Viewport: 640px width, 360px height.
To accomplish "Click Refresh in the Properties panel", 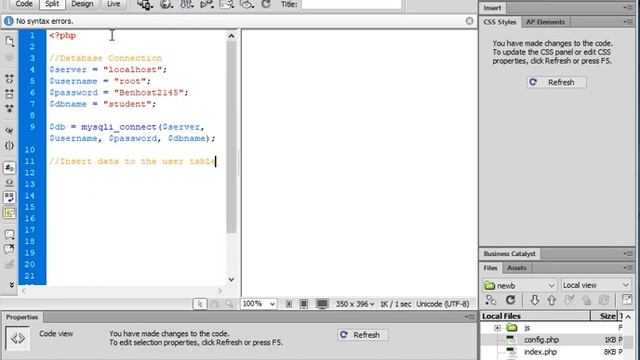I will [362, 335].
